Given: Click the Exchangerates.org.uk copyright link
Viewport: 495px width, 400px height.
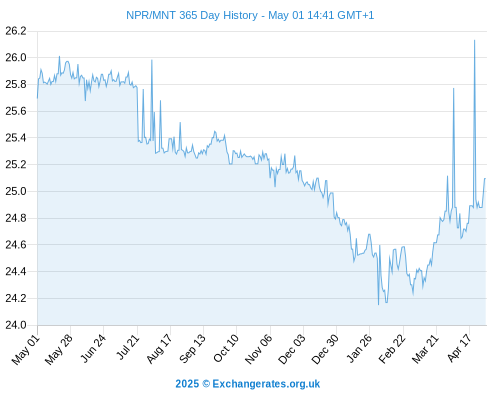Looking at the screenshot, I should (248, 384).
